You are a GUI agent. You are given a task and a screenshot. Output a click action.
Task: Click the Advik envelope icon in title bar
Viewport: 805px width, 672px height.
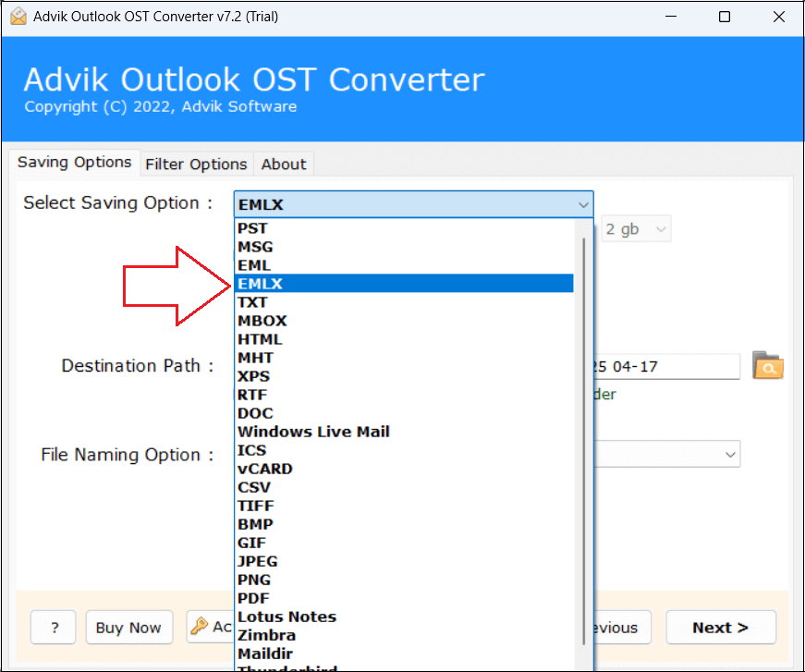coord(18,17)
